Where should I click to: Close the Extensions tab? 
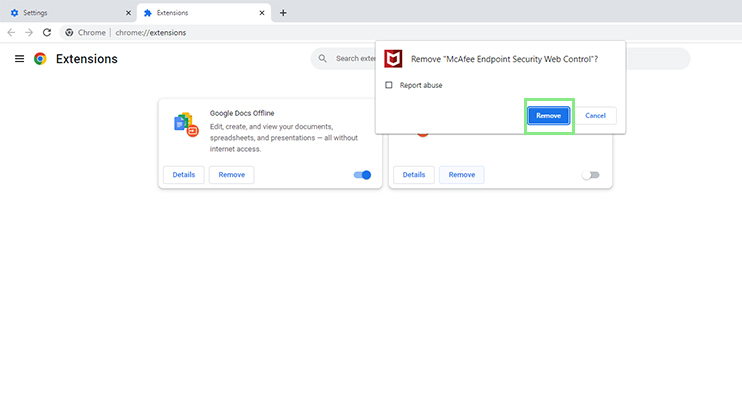click(x=262, y=13)
